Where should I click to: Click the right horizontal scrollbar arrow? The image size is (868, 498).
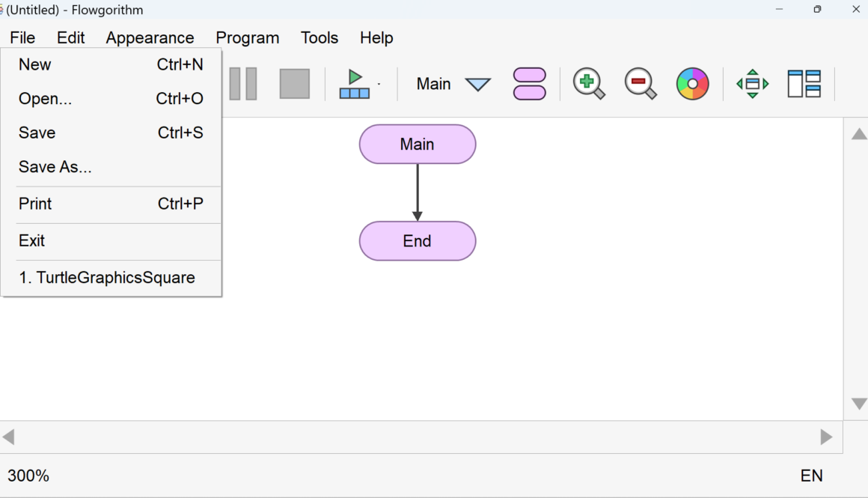tap(827, 437)
